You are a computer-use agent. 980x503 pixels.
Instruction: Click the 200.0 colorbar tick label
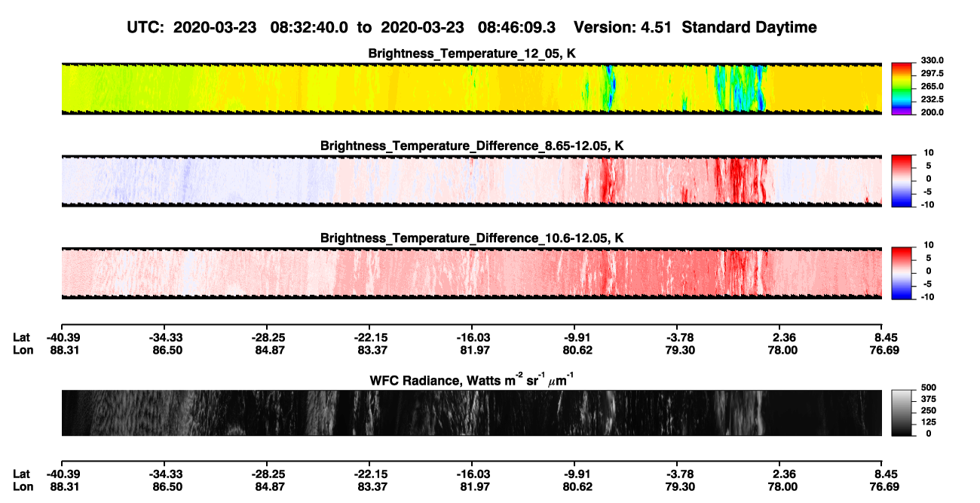(x=933, y=112)
